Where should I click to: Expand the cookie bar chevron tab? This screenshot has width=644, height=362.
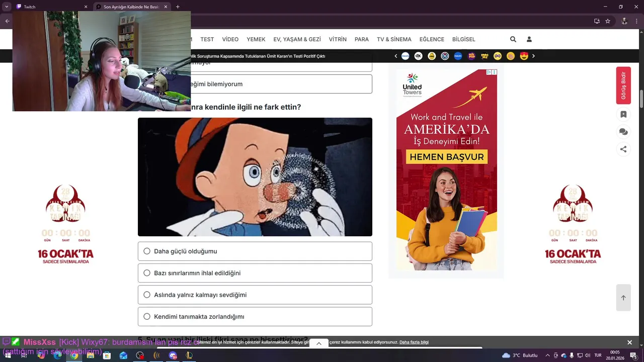[318, 343]
